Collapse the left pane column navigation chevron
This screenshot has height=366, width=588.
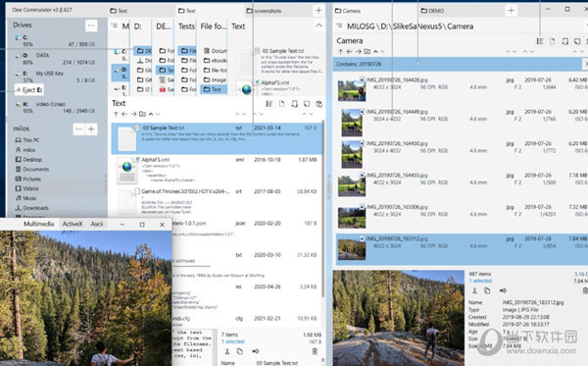(x=318, y=26)
